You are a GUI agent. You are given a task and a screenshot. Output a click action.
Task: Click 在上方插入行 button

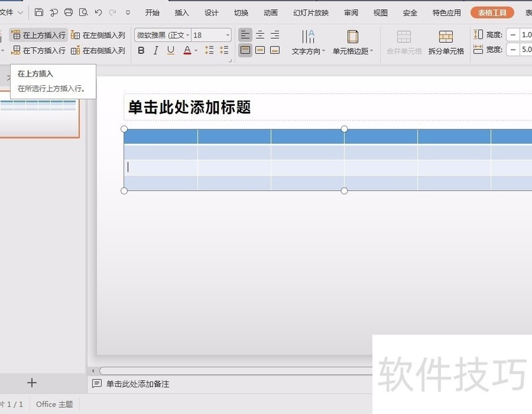coord(39,35)
